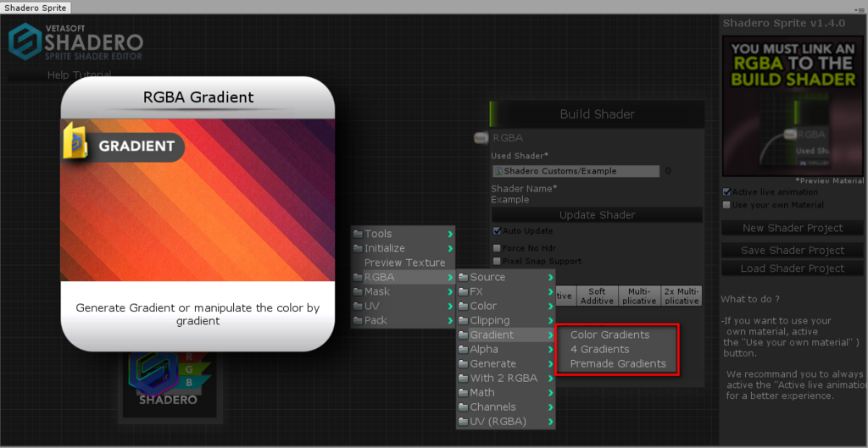The width and height of the screenshot is (868, 448).
Task: Expand the Initialize submenu arrow
Action: coord(450,248)
